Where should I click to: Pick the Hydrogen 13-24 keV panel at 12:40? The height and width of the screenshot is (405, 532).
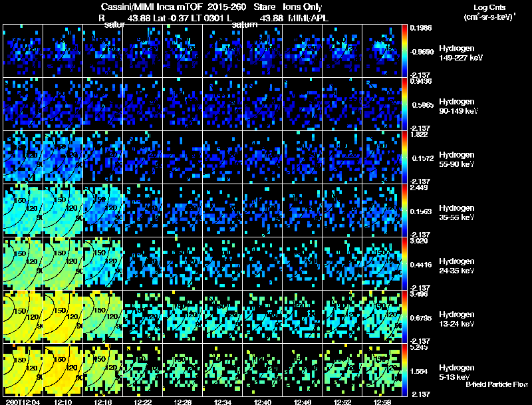click(x=263, y=317)
